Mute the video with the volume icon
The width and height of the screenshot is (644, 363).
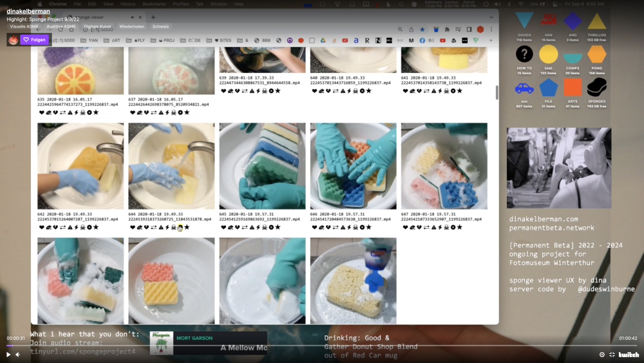[x=18, y=355]
